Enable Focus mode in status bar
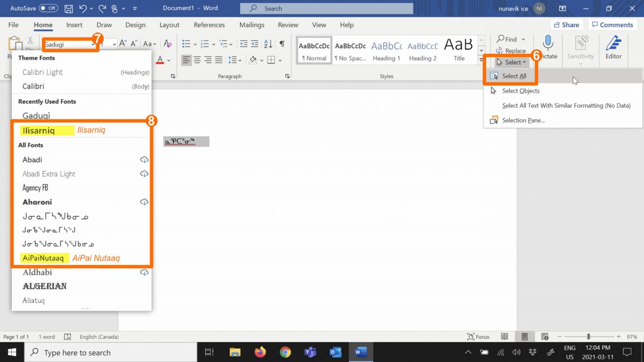Image resolution: width=644 pixels, height=362 pixels. (x=478, y=337)
